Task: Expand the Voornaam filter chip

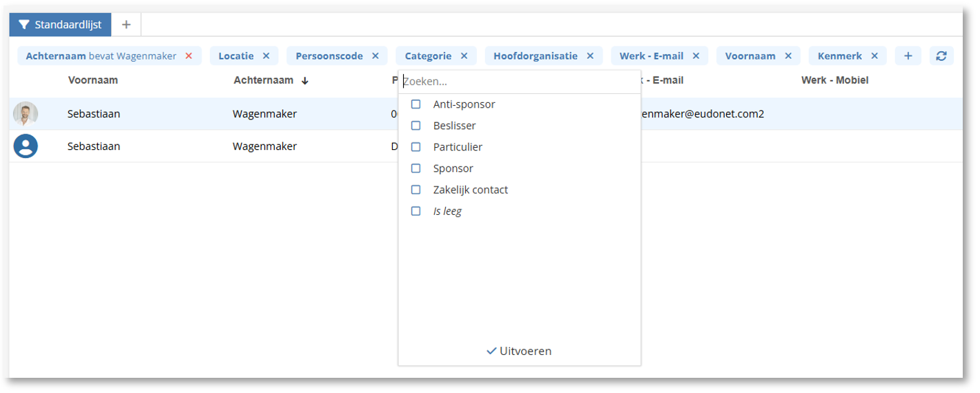Action: pyautogui.click(x=750, y=56)
